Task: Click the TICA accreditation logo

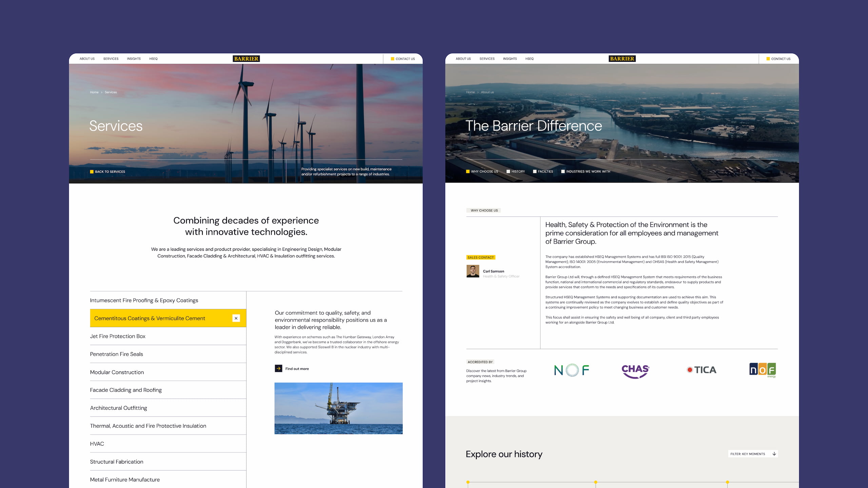Action: 701,370
